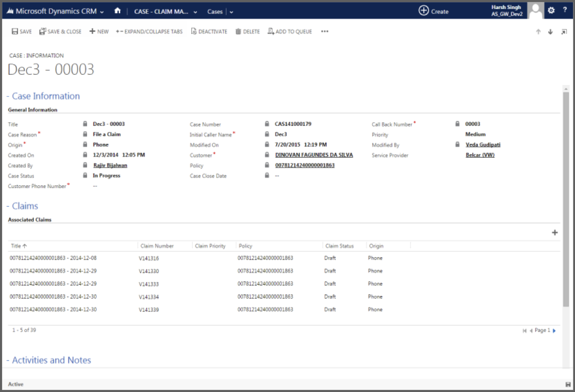Image resolution: width=575 pixels, height=392 pixels.
Task: Go to next page of claims
Action: 554,331
